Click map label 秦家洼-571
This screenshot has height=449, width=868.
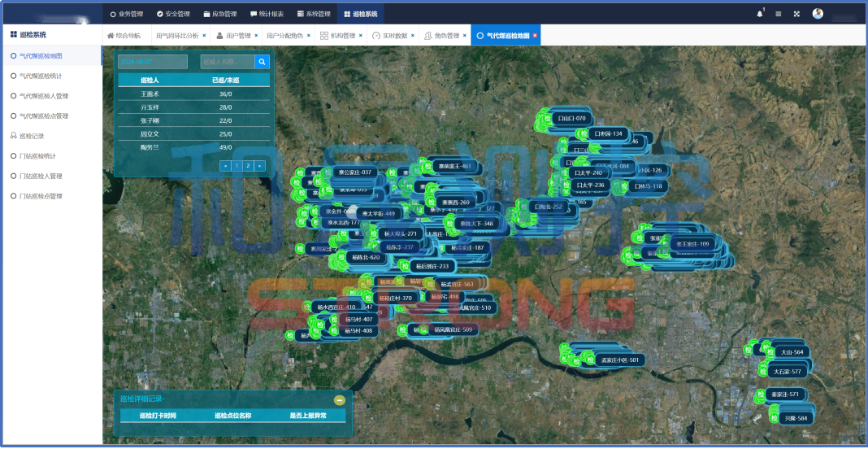(x=785, y=395)
